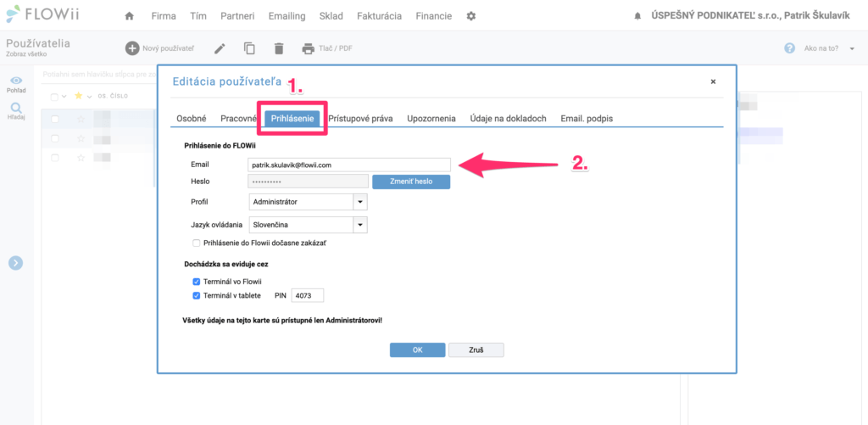Click the OS. ČÍSLO column header
This screenshot has height=425, width=868.
tap(113, 97)
